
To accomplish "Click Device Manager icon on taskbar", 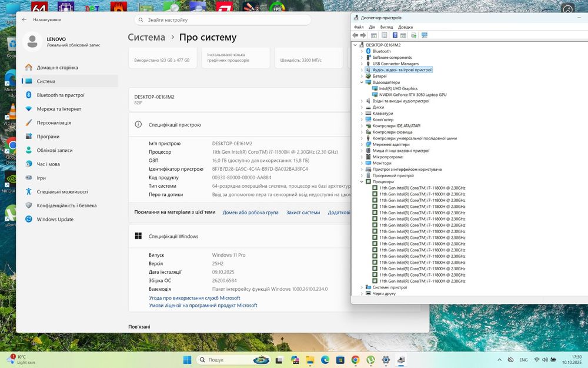I will [401, 360].
